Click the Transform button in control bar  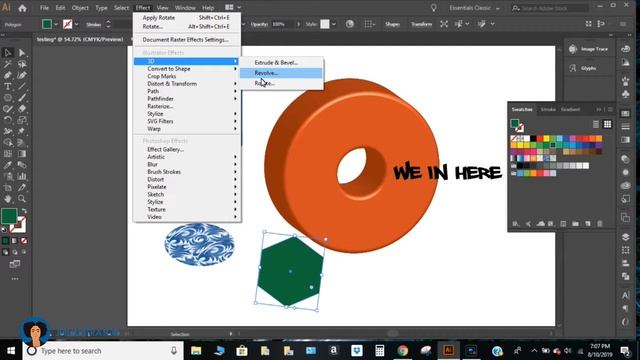[421, 24]
